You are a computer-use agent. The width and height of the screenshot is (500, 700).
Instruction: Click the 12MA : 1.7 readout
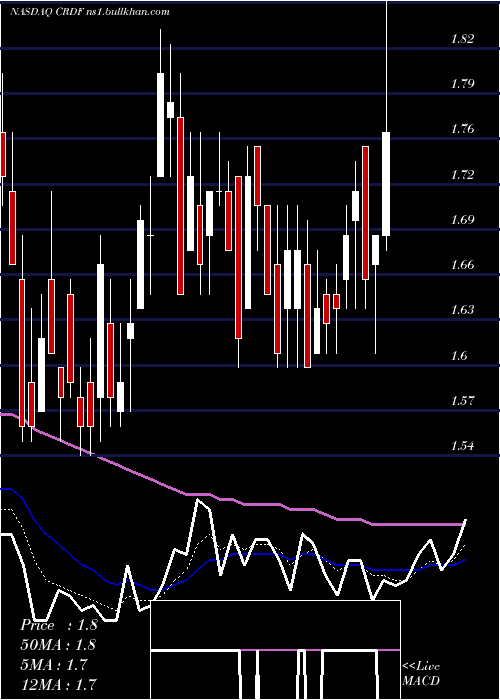pyautogui.click(x=58, y=685)
